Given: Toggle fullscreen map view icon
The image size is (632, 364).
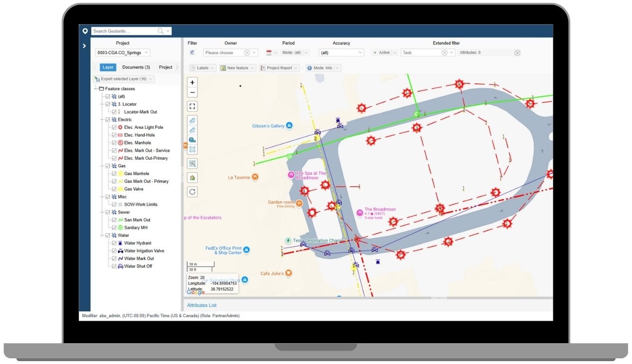Looking at the screenshot, I should coord(192,106).
